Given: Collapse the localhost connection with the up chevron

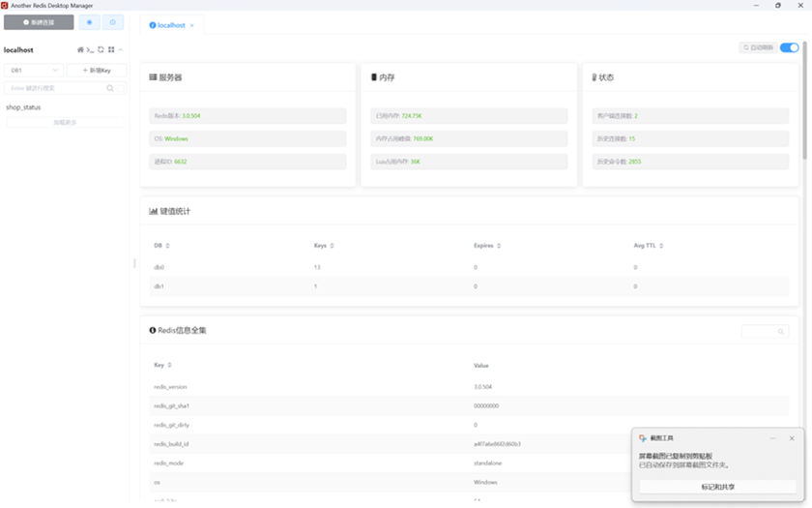Looking at the screenshot, I should (x=121, y=49).
